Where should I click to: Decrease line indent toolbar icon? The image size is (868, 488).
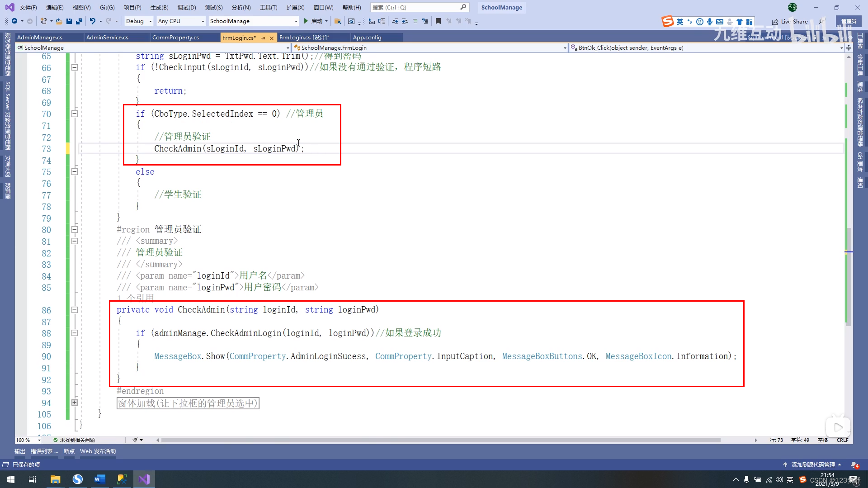396,21
